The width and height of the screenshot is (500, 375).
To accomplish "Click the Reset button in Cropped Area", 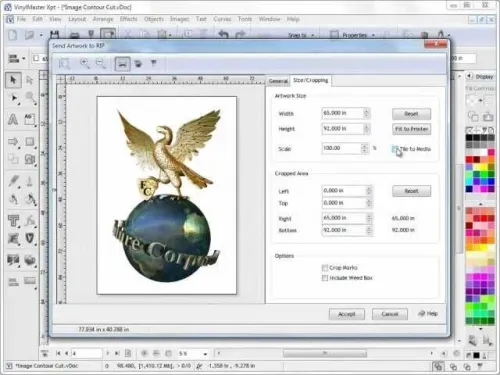I will click(411, 191).
